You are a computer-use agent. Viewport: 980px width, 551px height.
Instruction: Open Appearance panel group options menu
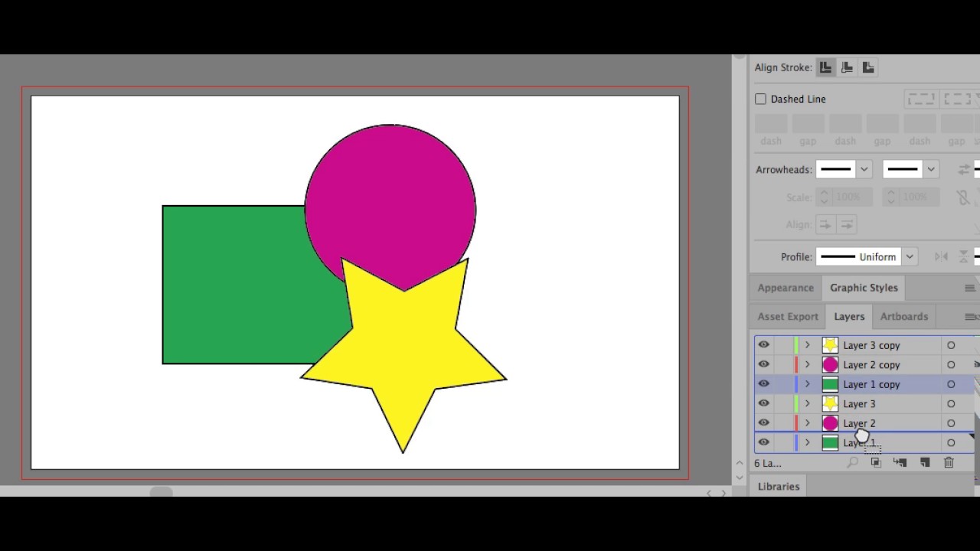tap(970, 288)
